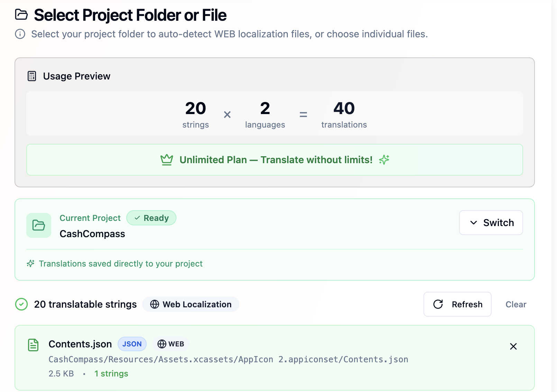This screenshot has height=392, width=557.
Task: Click the Unlimited Plan banner text
Action: [x=276, y=160]
